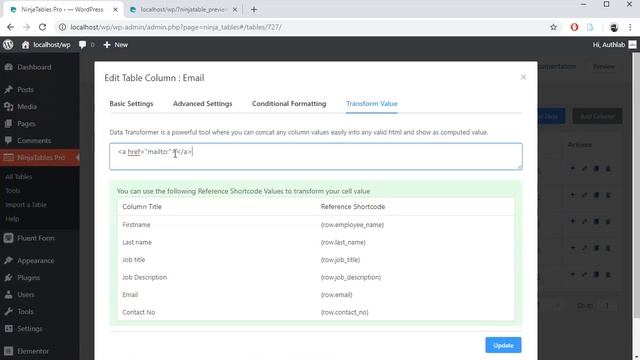Bookmark this page with the star icon

(553, 27)
